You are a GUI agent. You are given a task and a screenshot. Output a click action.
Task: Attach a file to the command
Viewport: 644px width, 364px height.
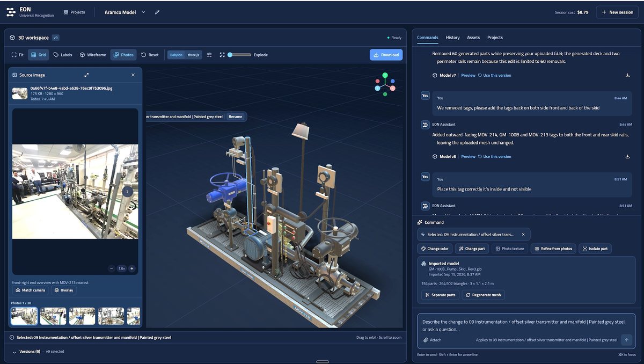pyautogui.click(x=432, y=340)
